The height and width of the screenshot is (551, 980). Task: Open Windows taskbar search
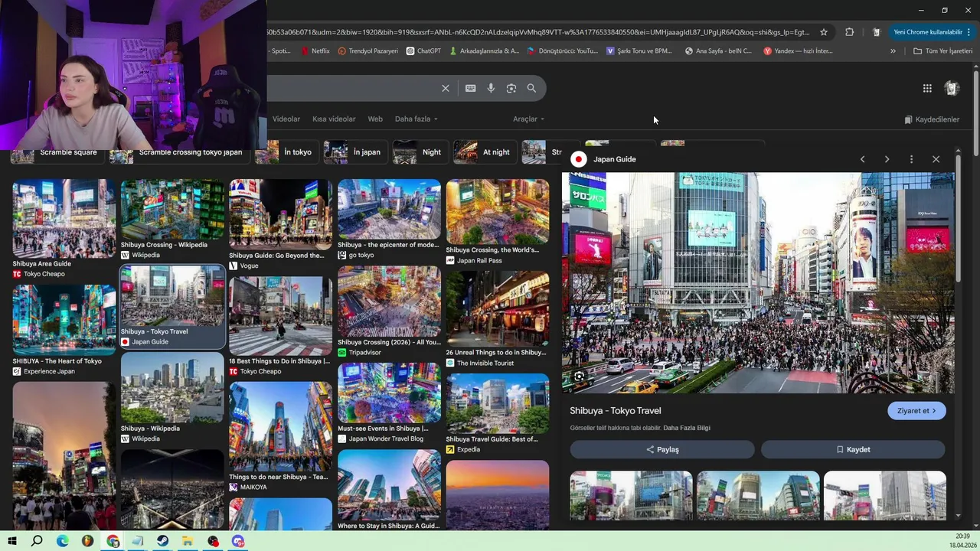[37, 541]
